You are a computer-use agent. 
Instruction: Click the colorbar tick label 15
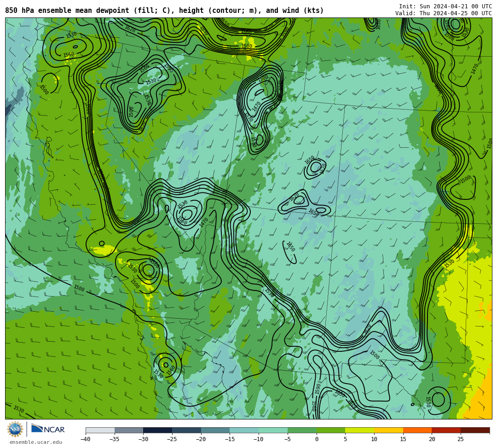[x=403, y=439]
